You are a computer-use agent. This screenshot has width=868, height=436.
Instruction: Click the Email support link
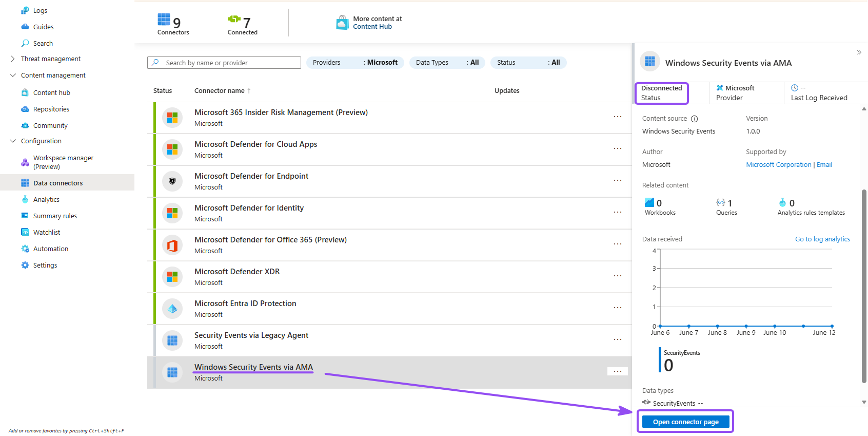click(824, 165)
